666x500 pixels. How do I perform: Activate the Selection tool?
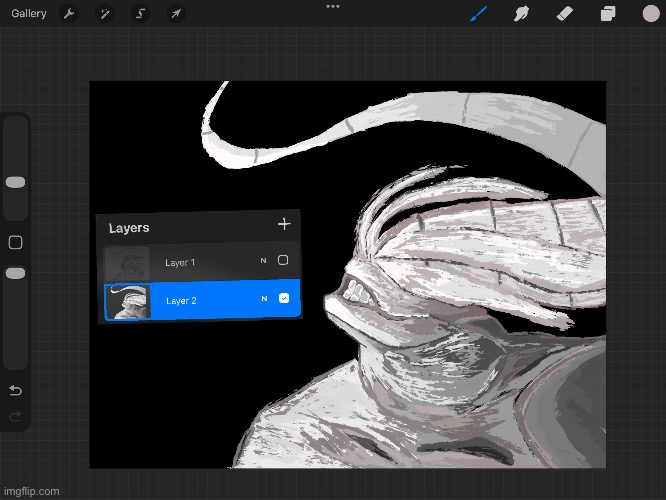pos(140,14)
